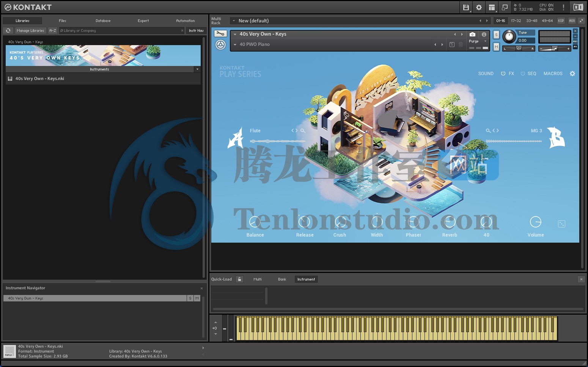Click the refresh libraries icon

point(8,31)
